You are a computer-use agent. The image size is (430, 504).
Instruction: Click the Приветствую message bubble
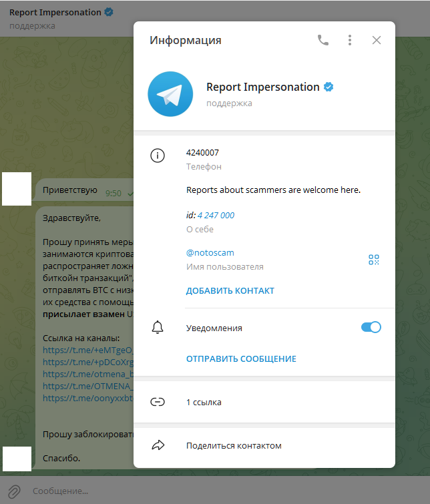click(x=84, y=190)
